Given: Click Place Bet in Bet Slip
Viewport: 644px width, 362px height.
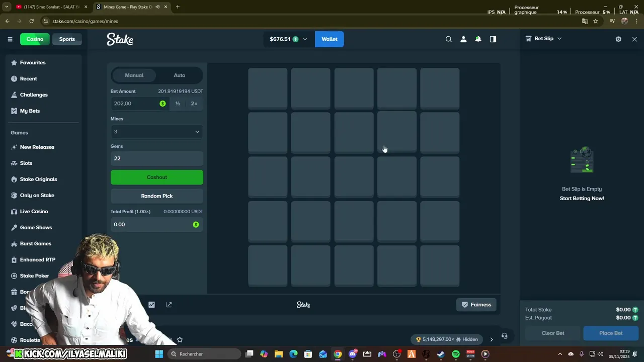Looking at the screenshot, I should pos(611,333).
